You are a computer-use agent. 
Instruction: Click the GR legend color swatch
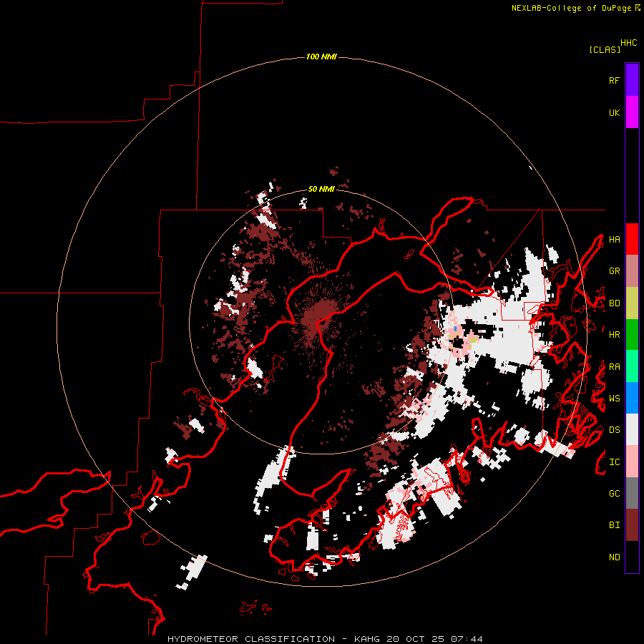(x=632, y=271)
